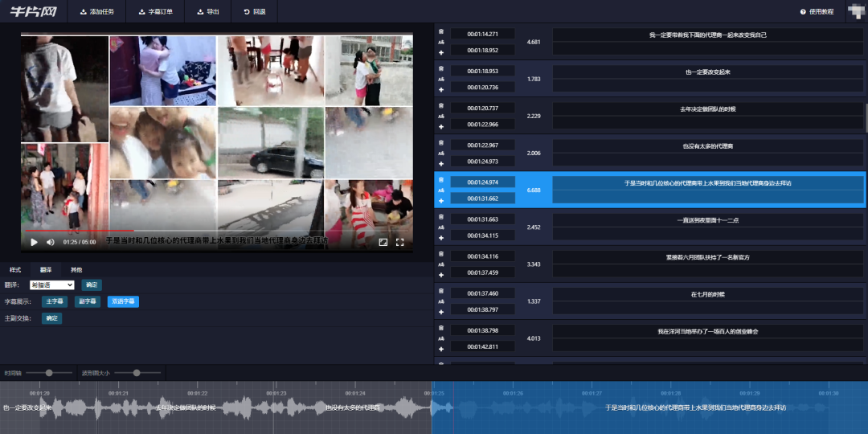Toggle the player's widescreen view icon
This screenshot has width=868, height=434.
pos(383,242)
